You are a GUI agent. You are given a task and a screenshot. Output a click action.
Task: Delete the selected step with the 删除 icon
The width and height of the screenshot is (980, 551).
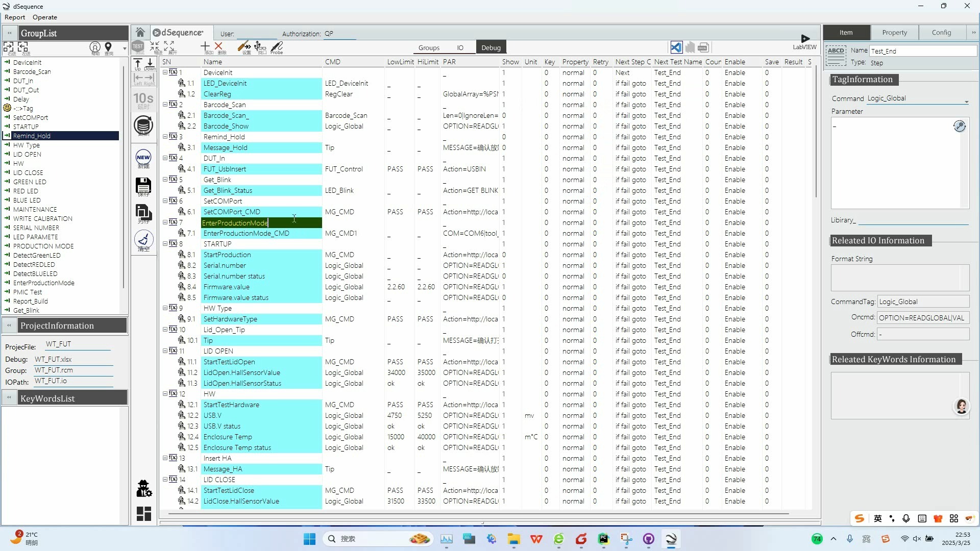(219, 47)
